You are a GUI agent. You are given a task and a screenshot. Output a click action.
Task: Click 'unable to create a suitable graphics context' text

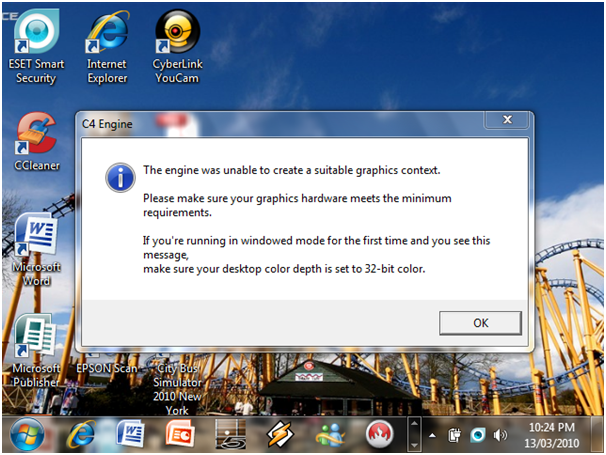coord(332,170)
